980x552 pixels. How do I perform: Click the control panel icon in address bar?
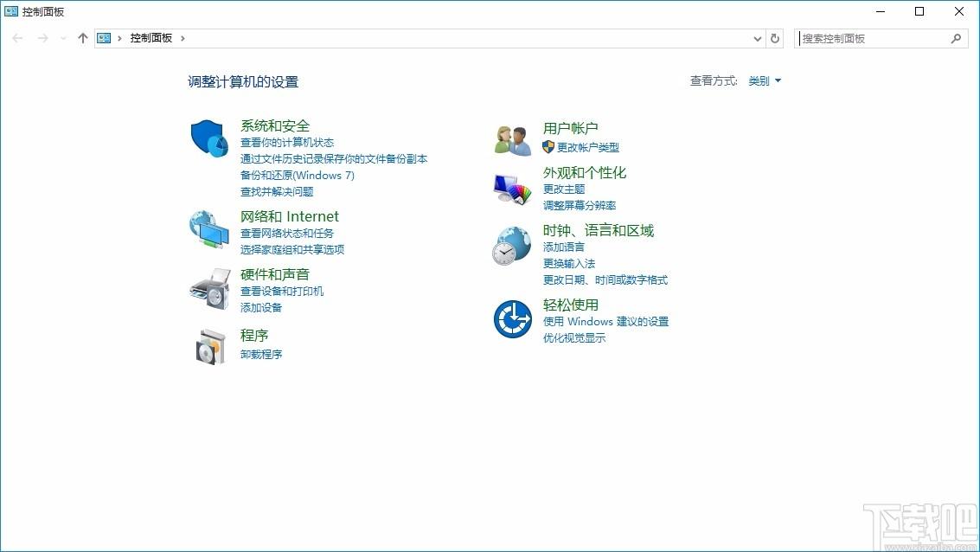(104, 38)
